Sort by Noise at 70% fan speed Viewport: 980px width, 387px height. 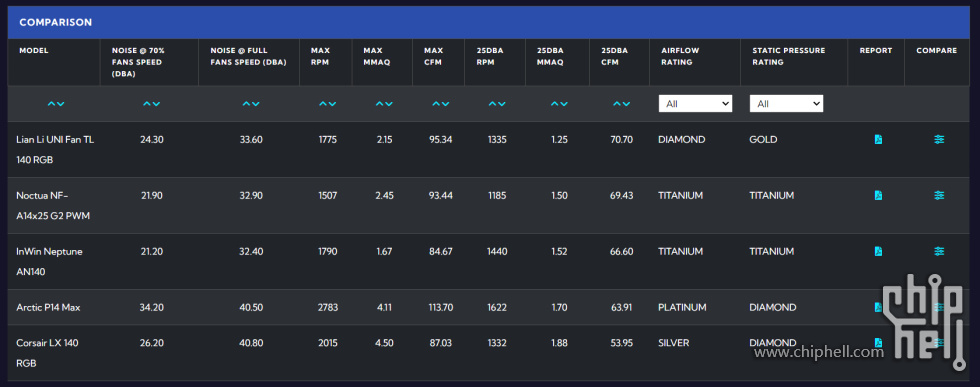(151, 104)
